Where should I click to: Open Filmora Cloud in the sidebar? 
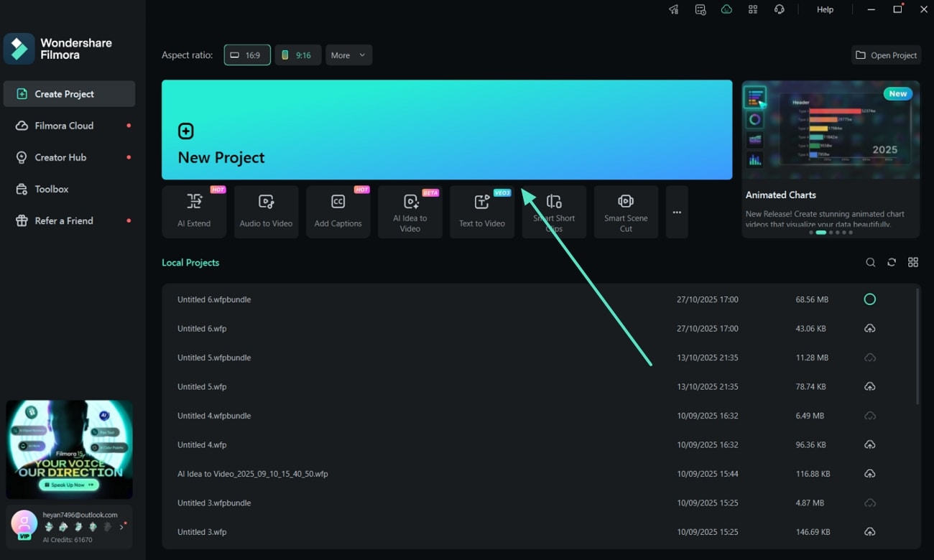coord(69,126)
